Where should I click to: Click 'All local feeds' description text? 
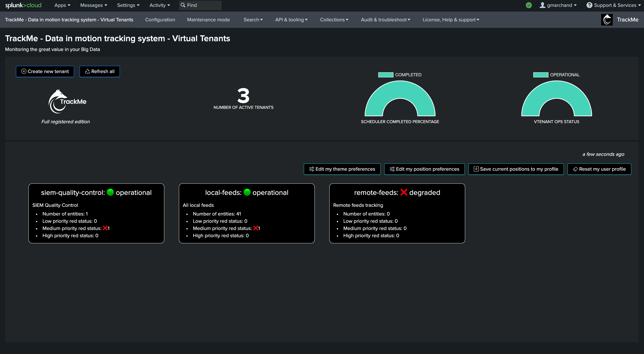[x=198, y=205]
